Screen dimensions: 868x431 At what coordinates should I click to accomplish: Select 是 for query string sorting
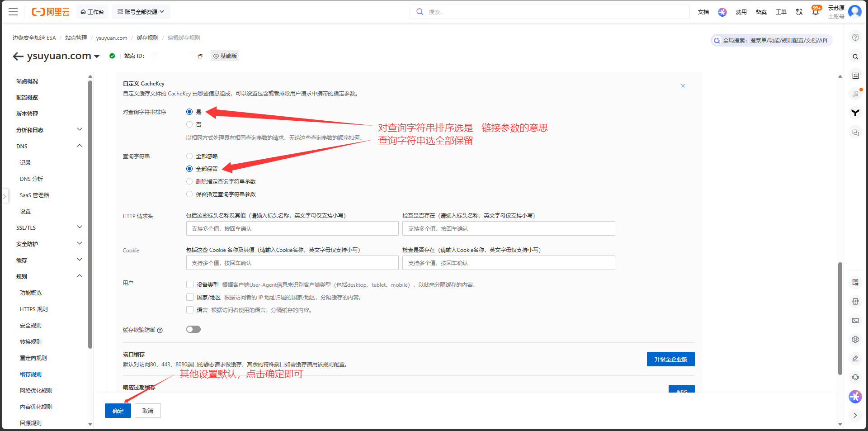tap(189, 112)
